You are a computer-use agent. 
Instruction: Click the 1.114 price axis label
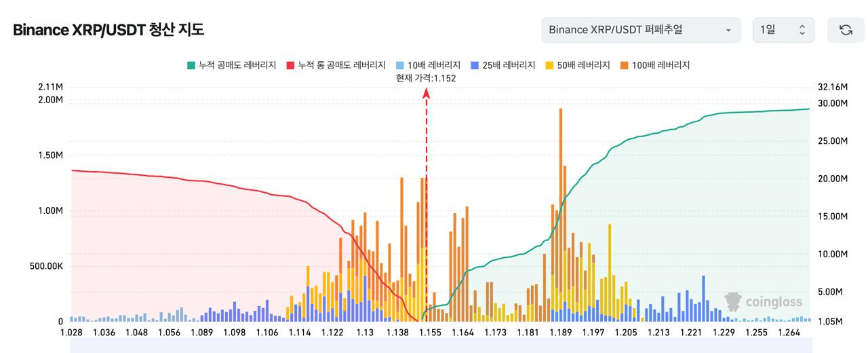coord(300,333)
